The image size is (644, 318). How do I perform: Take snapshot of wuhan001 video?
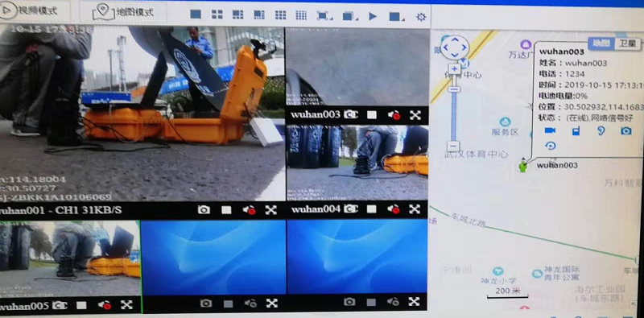pos(204,210)
